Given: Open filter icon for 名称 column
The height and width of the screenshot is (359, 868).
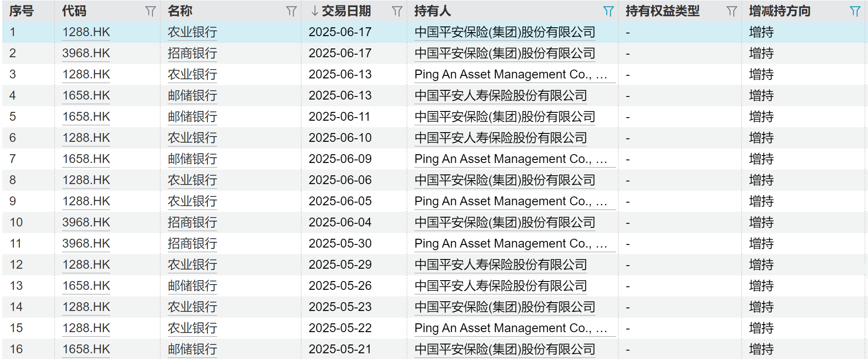Looking at the screenshot, I should tap(292, 11).
